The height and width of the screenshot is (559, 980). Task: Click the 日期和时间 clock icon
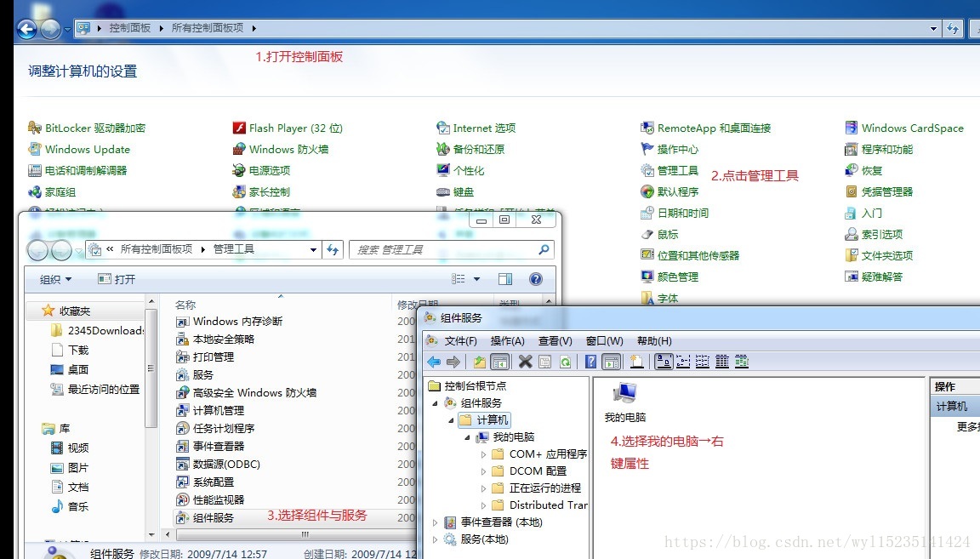pyautogui.click(x=647, y=214)
